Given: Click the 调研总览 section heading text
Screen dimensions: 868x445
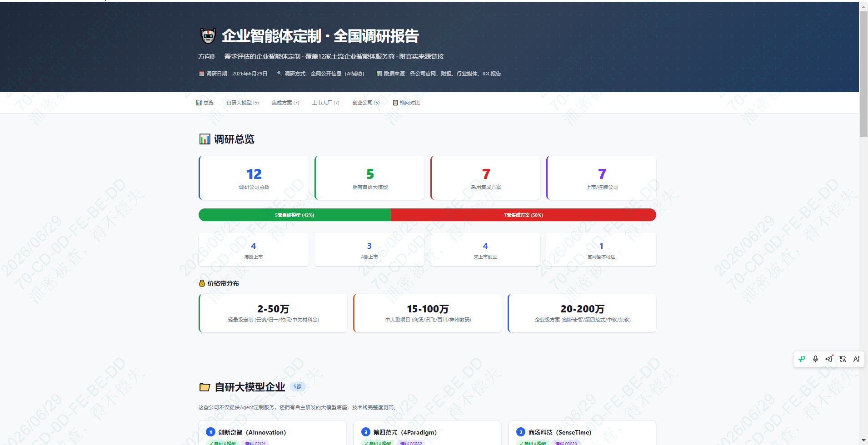Looking at the screenshot, I should pos(234,139).
